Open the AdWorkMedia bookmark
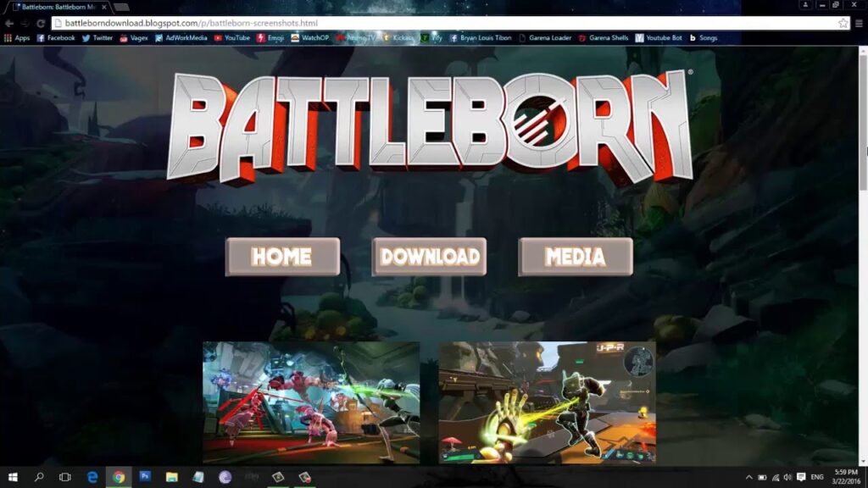Image resolution: width=868 pixels, height=488 pixels. pyautogui.click(x=181, y=38)
